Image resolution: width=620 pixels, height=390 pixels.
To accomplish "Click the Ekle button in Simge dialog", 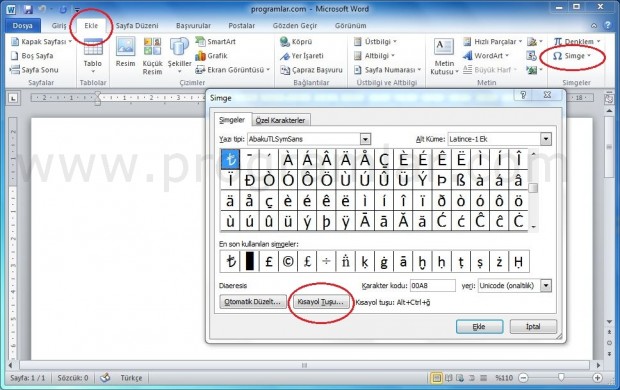I will [479, 327].
